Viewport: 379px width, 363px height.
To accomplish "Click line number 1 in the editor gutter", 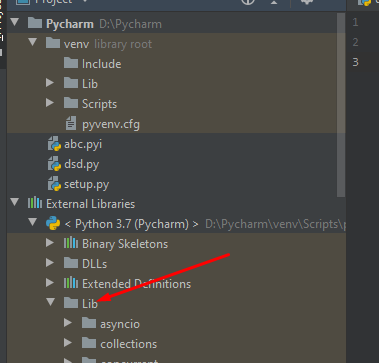I will (355, 22).
